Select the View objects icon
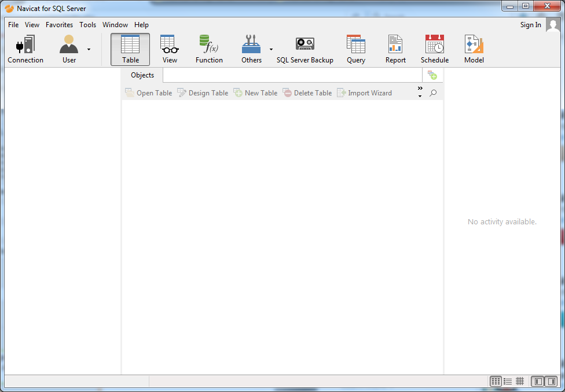The image size is (565, 392). (x=170, y=49)
